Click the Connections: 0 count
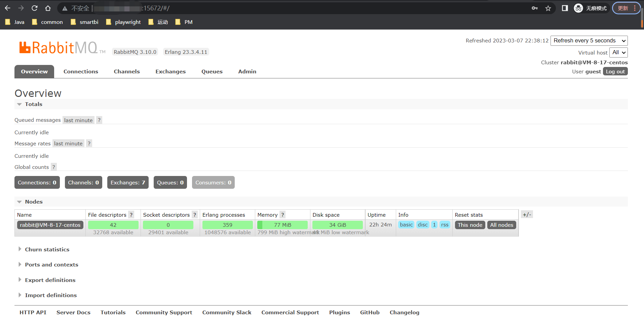This screenshot has width=644, height=321. [37, 182]
